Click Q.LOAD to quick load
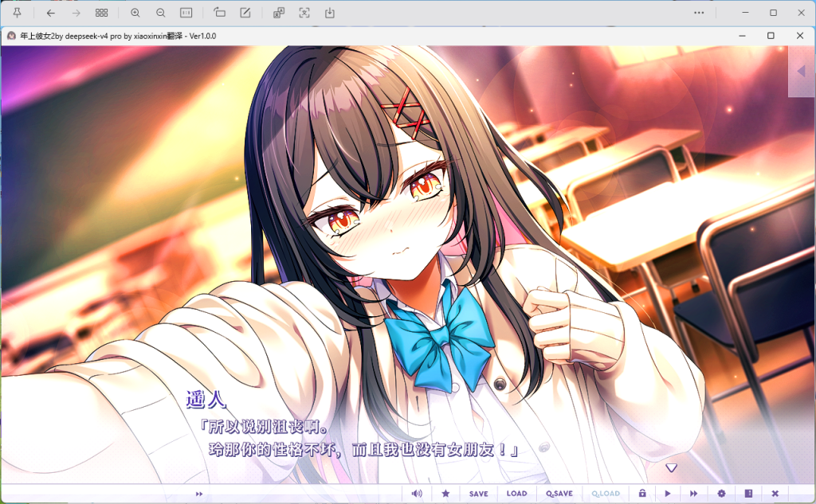Image resolution: width=816 pixels, height=504 pixels. pos(606,494)
